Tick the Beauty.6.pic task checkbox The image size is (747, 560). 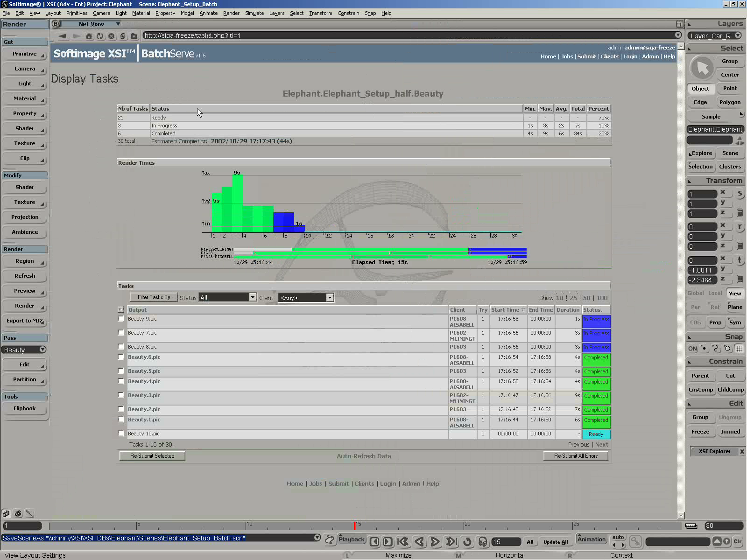pos(121,357)
